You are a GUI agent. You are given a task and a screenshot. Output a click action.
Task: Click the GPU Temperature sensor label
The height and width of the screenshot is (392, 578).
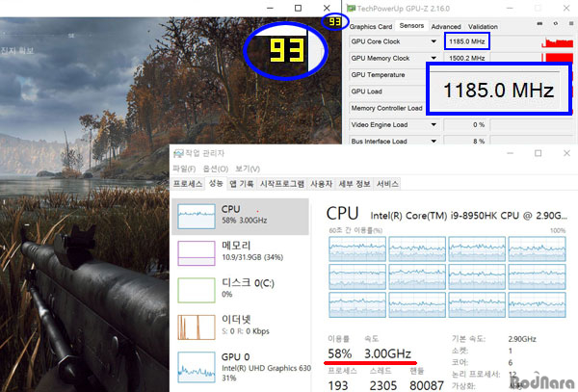[x=378, y=75]
